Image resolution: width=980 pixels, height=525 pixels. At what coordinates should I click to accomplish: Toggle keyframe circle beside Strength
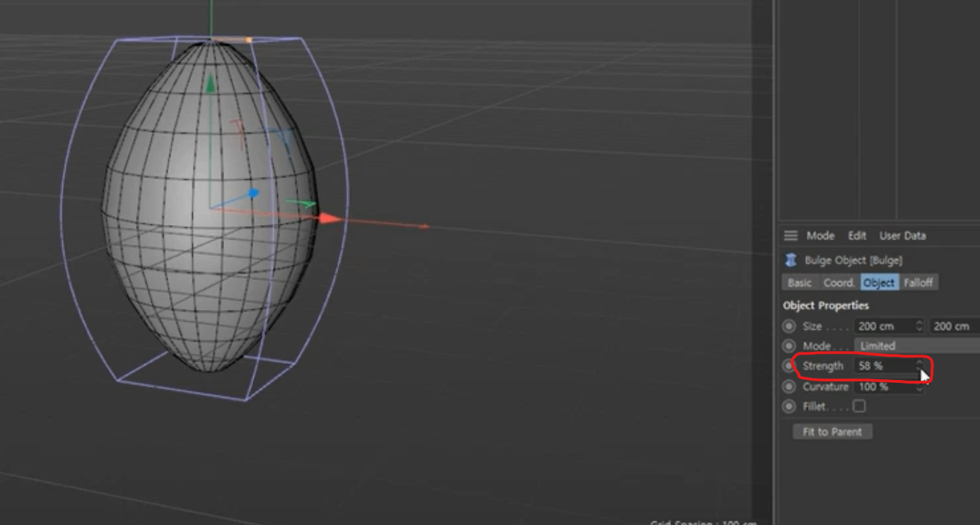[789, 366]
